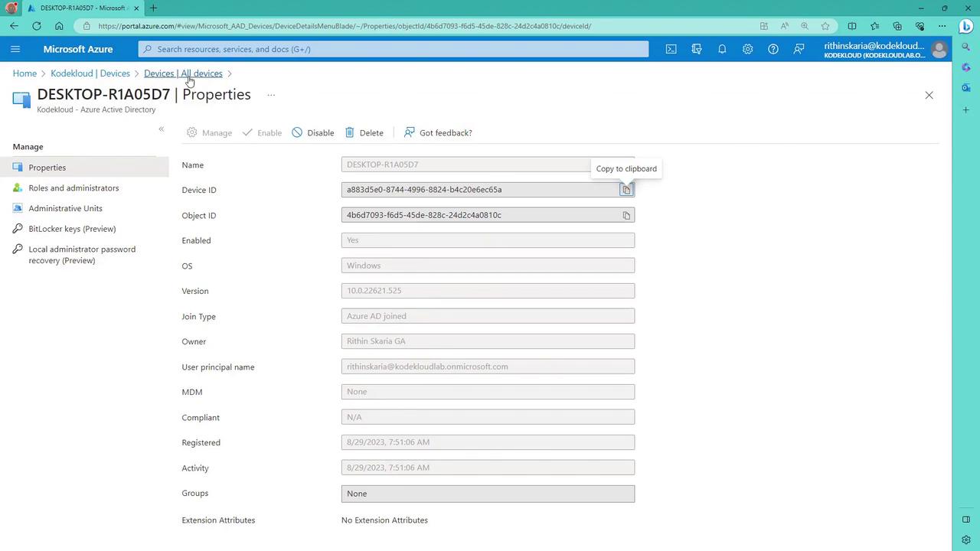Copy the Device ID to clipboard
The width and height of the screenshot is (980, 551).
[x=626, y=190]
